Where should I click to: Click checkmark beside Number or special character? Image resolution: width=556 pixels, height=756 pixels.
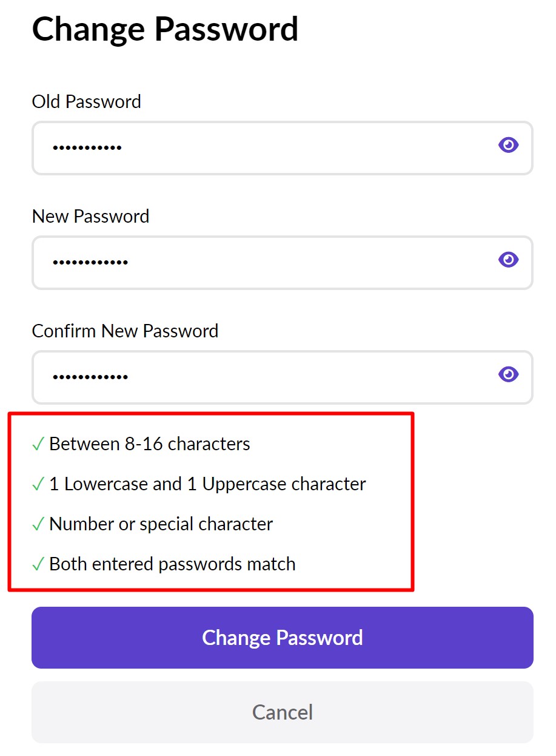click(x=38, y=525)
